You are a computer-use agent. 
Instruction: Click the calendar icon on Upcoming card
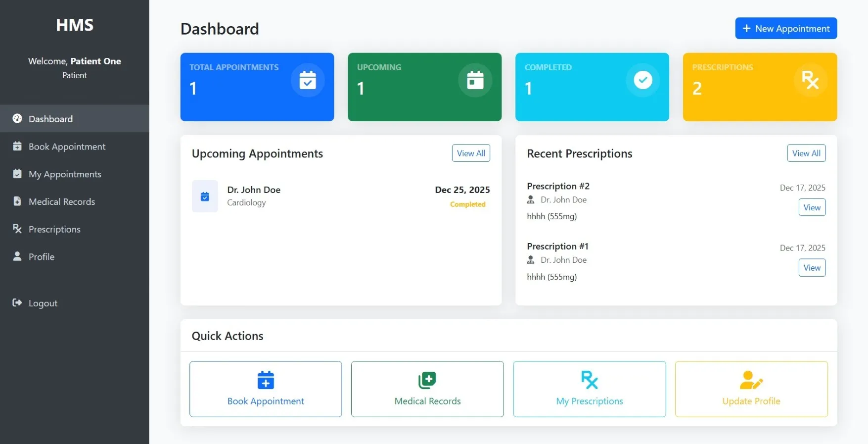click(x=475, y=80)
